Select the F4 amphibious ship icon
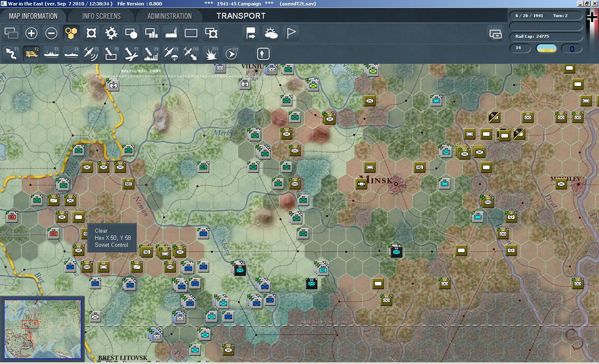The height and width of the screenshot is (364, 599). [x=71, y=54]
